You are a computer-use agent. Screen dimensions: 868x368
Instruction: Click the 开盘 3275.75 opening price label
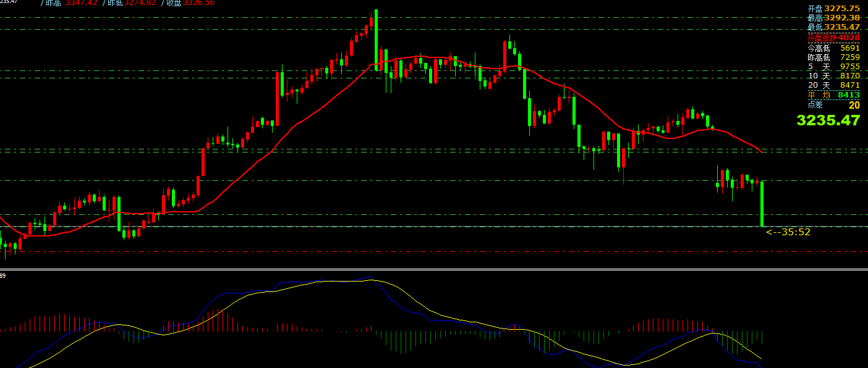pos(833,9)
